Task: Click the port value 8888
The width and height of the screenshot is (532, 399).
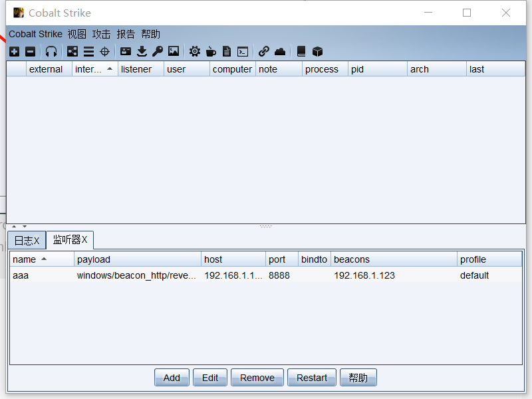Action: [279, 275]
